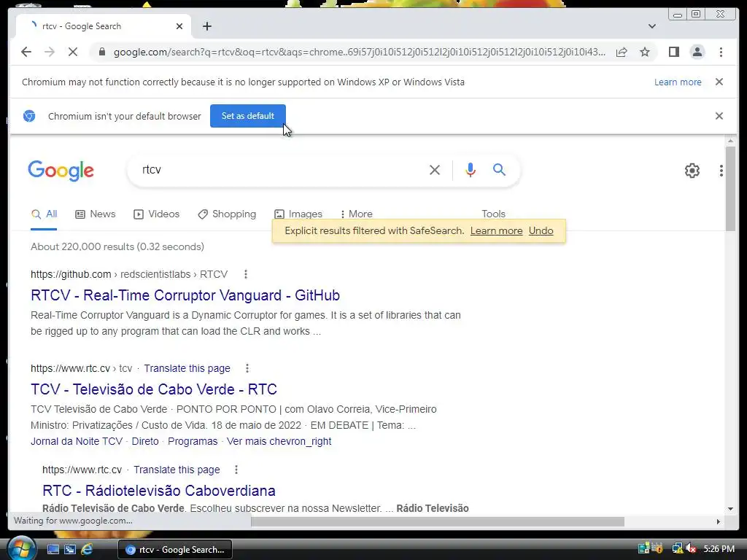This screenshot has height=560, width=747.
Task: Expand the More search options
Action: pos(356,214)
